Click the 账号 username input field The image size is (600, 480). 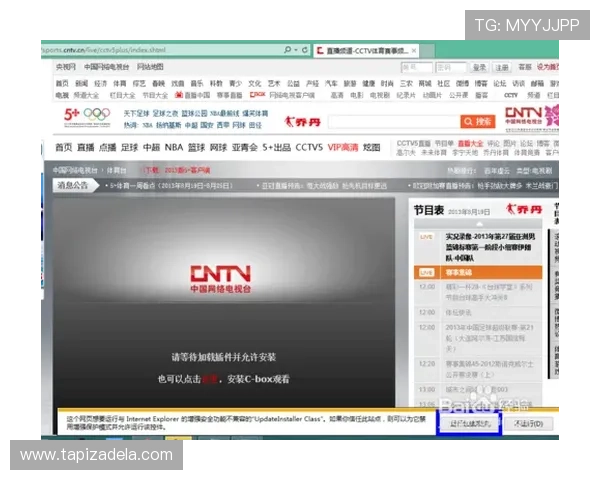pyautogui.click(x=416, y=67)
